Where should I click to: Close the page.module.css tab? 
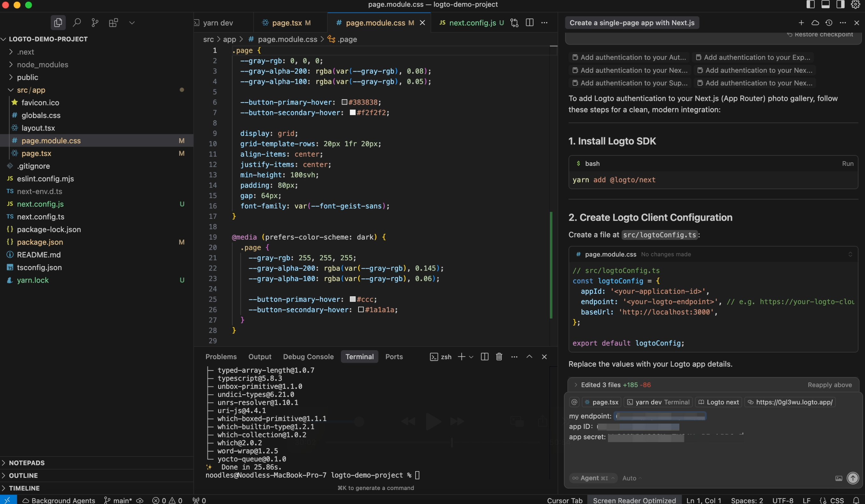(423, 23)
